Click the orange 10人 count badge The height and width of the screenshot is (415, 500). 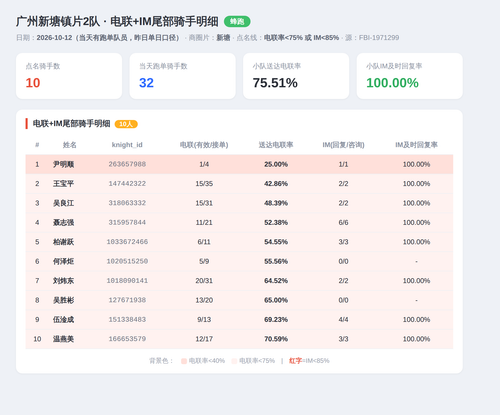tap(126, 124)
